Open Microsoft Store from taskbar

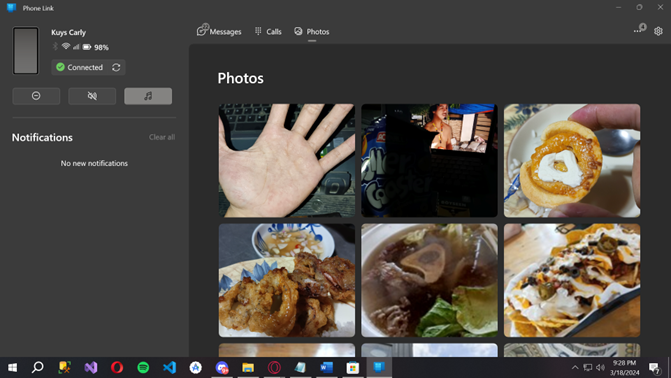[x=353, y=367]
